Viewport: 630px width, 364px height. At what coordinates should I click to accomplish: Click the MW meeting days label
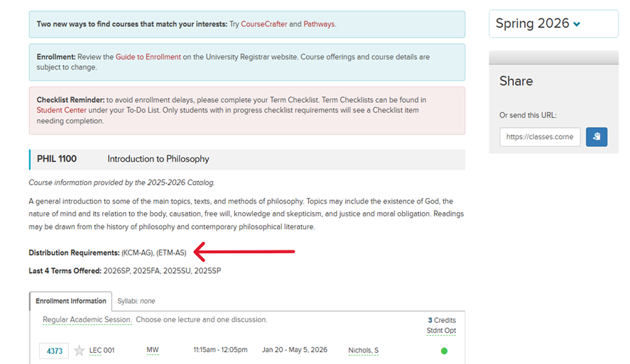pyautogui.click(x=153, y=351)
